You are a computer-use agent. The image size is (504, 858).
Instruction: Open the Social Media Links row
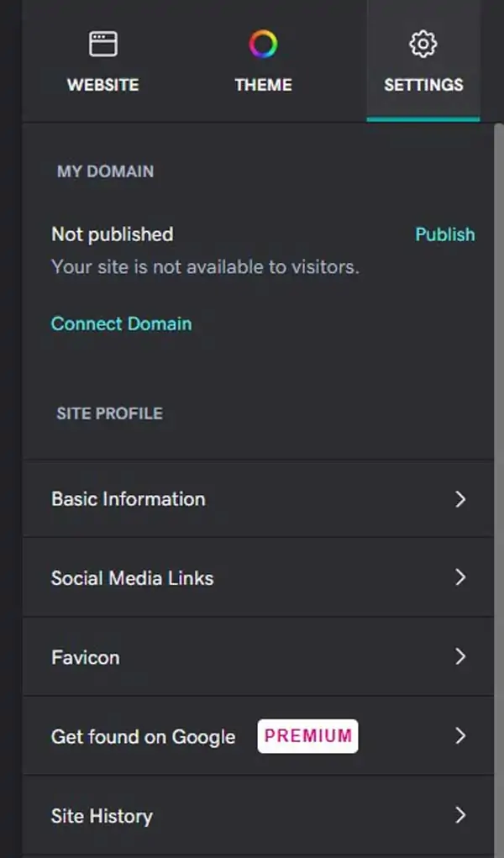(132, 578)
